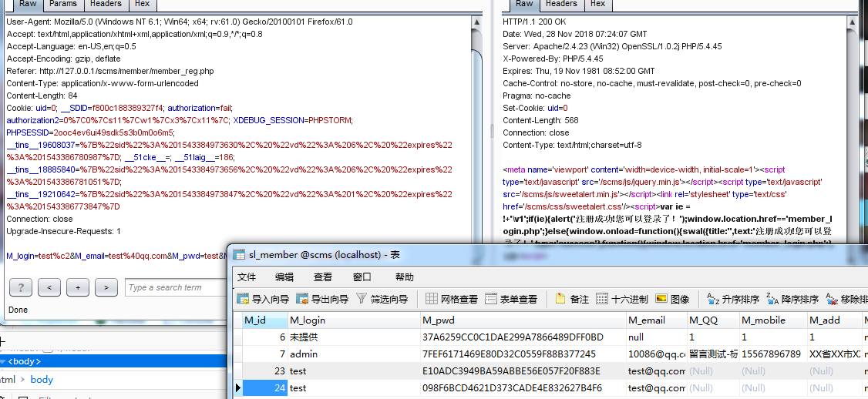Image resolution: width=868 pixels, height=399 pixels.
Task: Click the HTTP/1.1 200 OK status line
Action: [534, 22]
